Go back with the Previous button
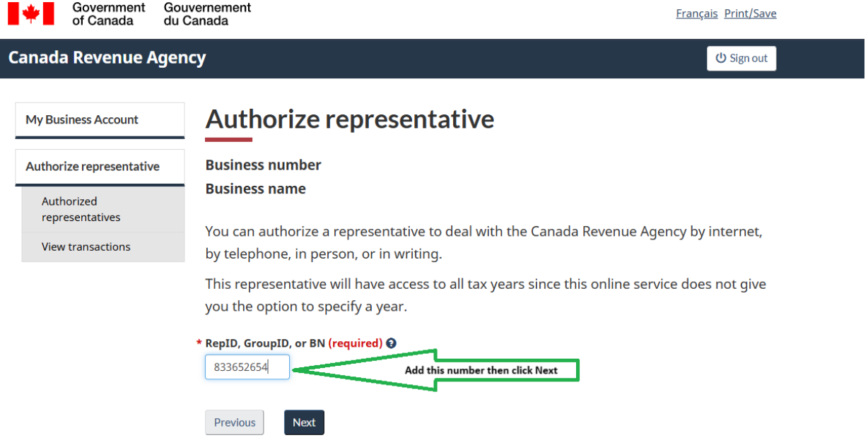 (x=235, y=422)
